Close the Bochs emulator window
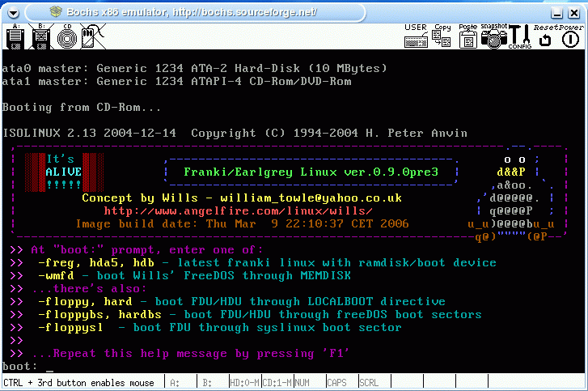 coord(573,14)
